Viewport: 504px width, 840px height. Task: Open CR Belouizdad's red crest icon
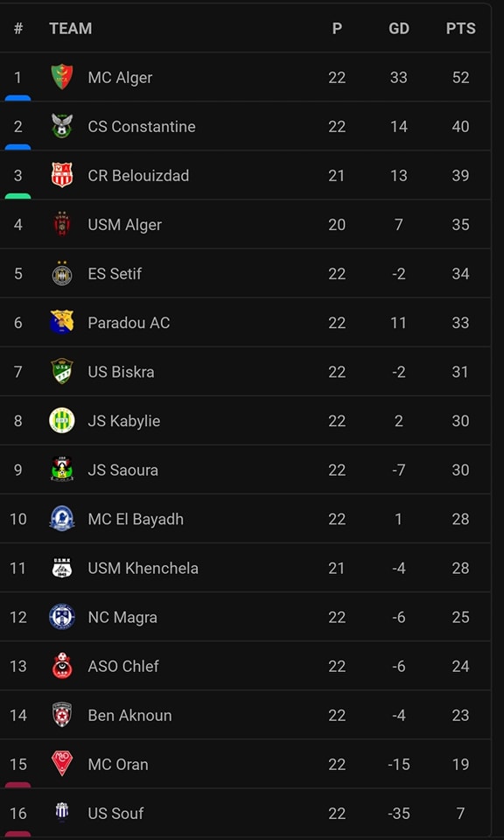click(x=61, y=175)
